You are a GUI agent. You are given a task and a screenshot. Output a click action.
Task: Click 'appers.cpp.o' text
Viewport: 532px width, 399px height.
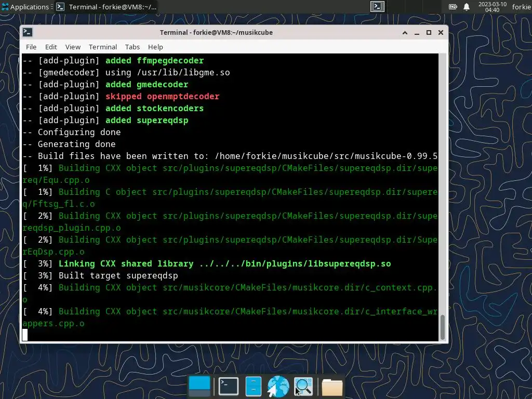pyautogui.click(x=54, y=323)
